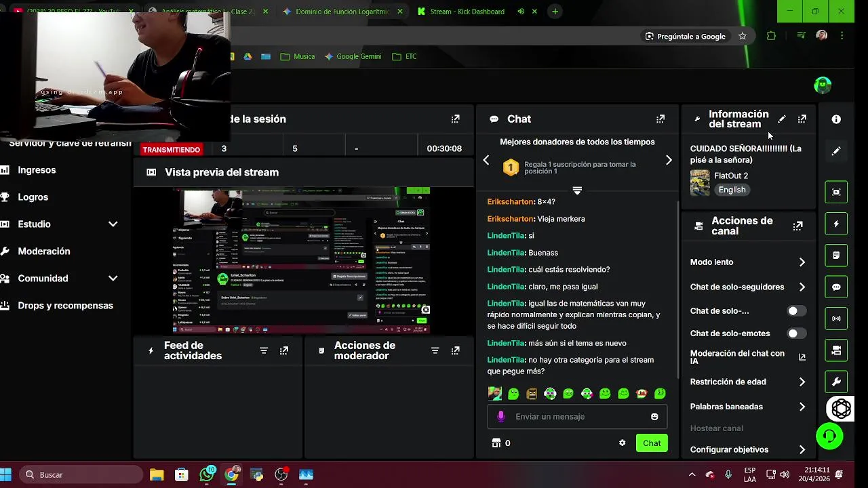Pop out the Acciones de moderador panel
The height and width of the screenshot is (488, 868).
[x=456, y=350]
